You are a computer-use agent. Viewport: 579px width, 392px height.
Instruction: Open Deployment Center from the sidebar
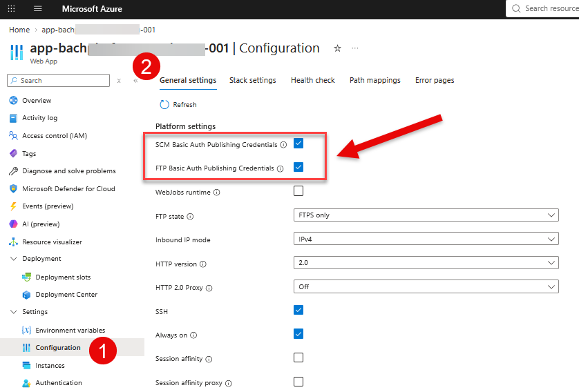pos(66,295)
